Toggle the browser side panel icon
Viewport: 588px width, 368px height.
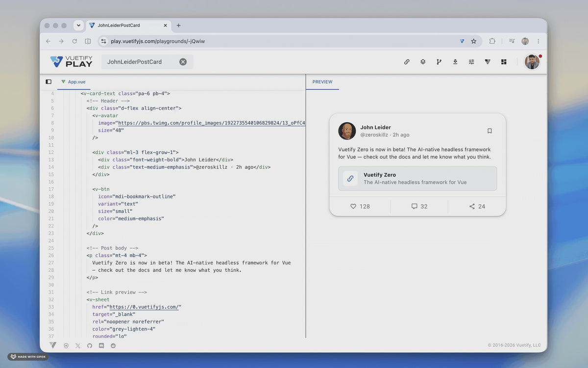pyautogui.click(x=88, y=41)
